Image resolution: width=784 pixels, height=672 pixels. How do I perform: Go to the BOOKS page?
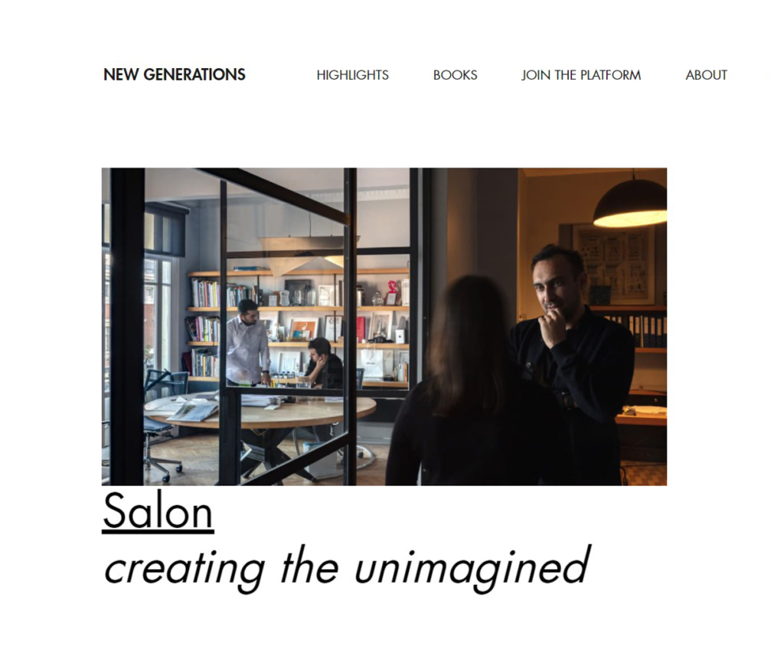coord(455,75)
